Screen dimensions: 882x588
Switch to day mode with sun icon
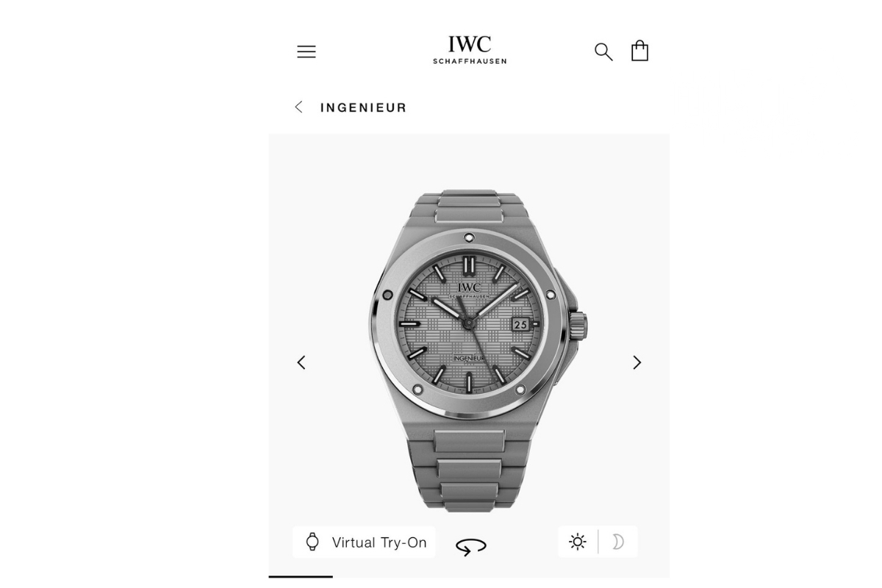click(x=578, y=542)
